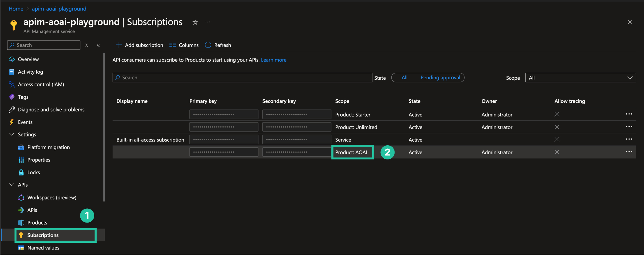
Task: Open Platform migration settings item
Action: click(49, 147)
